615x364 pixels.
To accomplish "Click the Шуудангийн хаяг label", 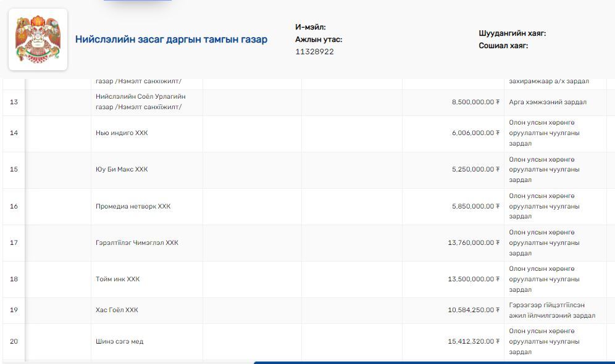I will click(x=512, y=33).
